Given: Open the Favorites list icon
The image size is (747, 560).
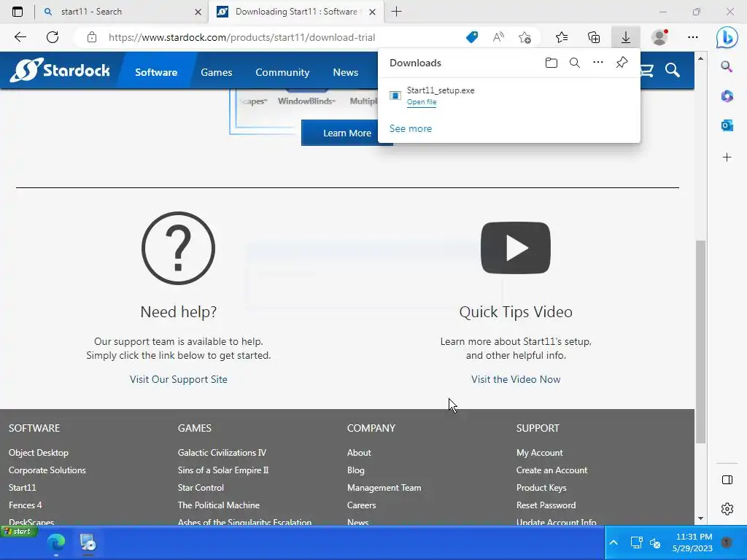Looking at the screenshot, I should [562, 37].
